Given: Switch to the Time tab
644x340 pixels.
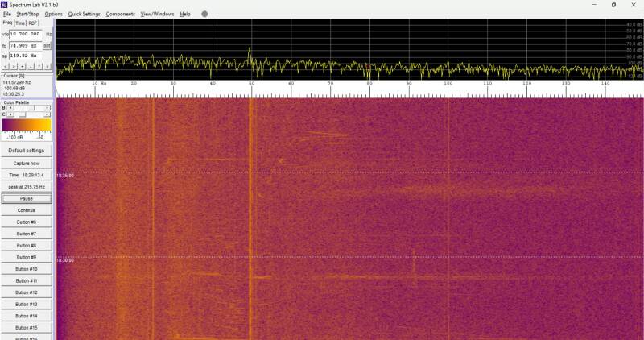Looking at the screenshot, I should pyautogui.click(x=20, y=23).
